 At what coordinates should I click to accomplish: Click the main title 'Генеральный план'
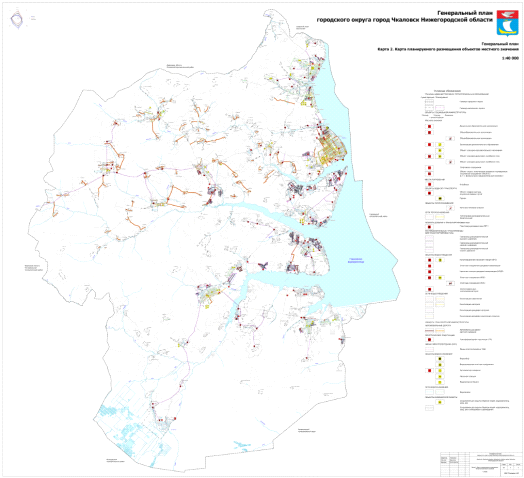click(465, 13)
